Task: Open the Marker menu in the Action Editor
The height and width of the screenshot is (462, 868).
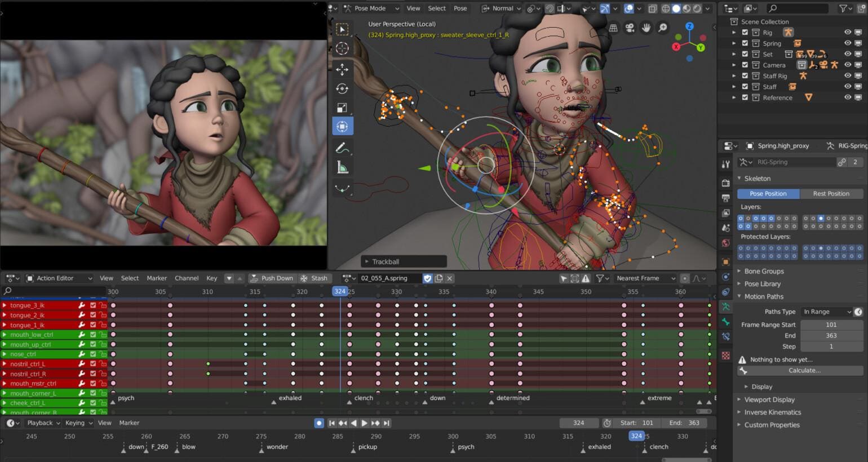Action: click(157, 278)
